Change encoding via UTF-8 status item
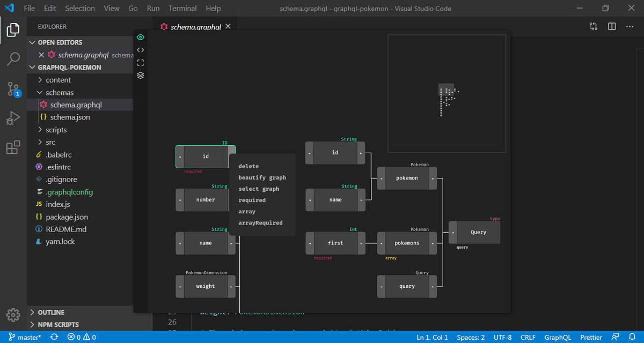 (503, 337)
